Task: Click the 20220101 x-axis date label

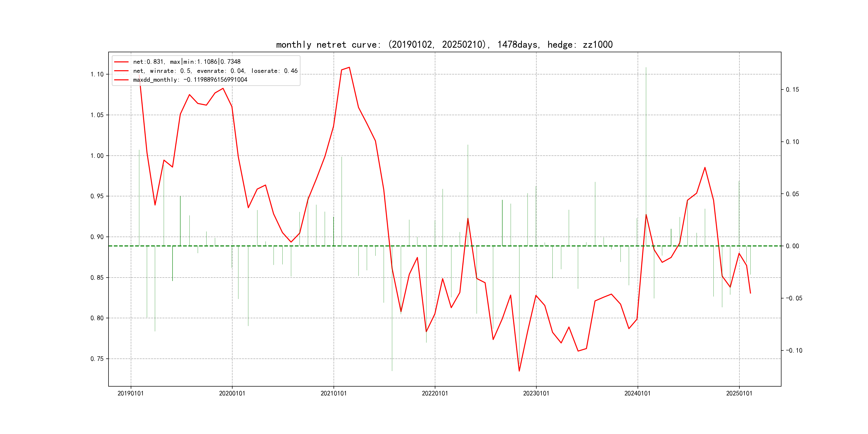Action: tap(435, 394)
